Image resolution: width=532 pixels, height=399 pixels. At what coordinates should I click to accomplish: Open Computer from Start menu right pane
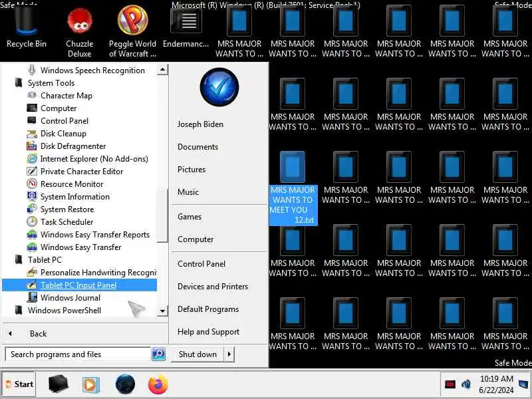[196, 239]
